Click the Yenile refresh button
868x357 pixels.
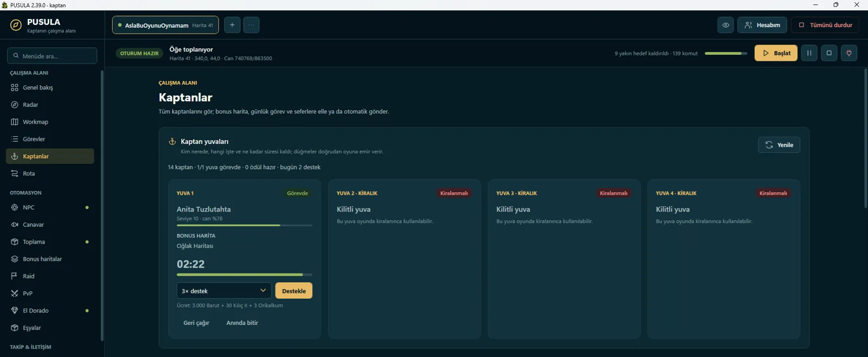[779, 145]
